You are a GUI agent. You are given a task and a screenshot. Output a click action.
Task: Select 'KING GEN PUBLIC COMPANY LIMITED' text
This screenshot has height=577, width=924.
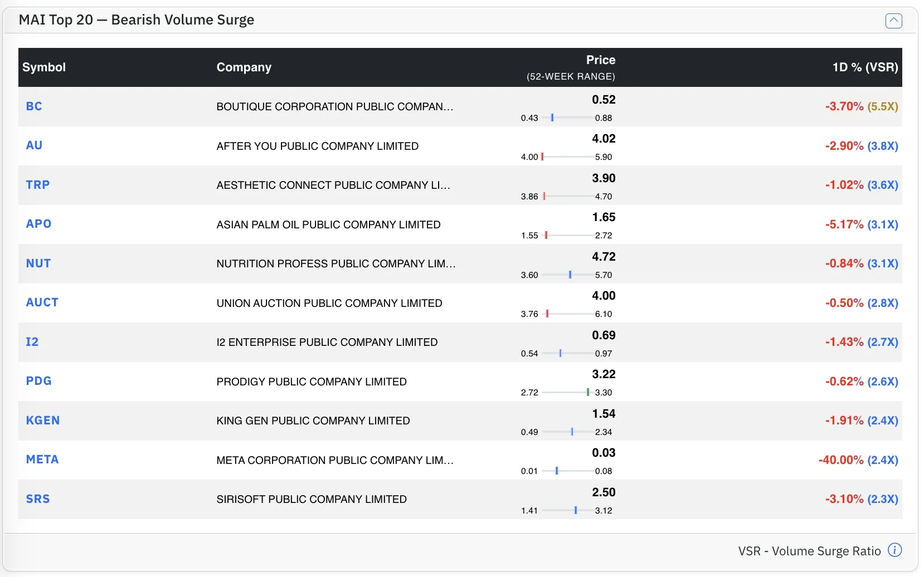point(313,420)
